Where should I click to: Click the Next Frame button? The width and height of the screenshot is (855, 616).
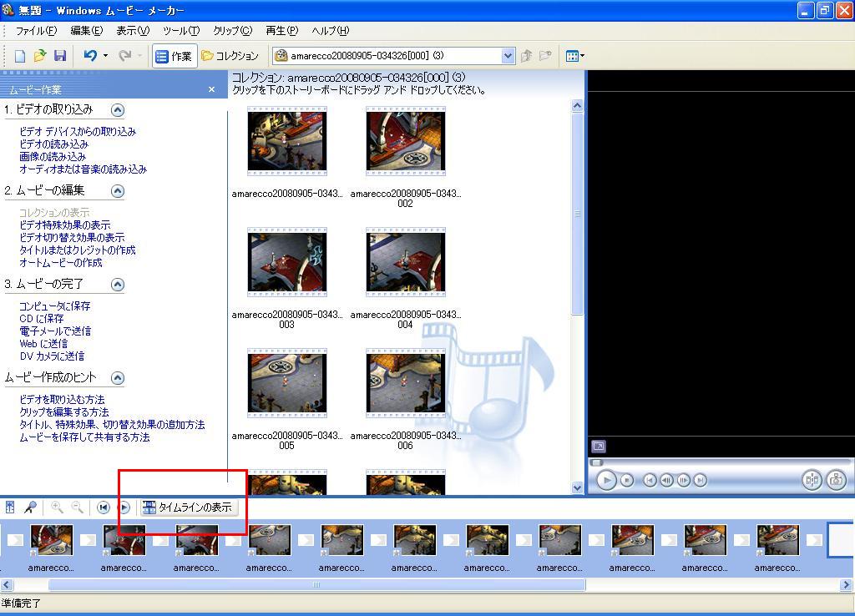click(683, 480)
